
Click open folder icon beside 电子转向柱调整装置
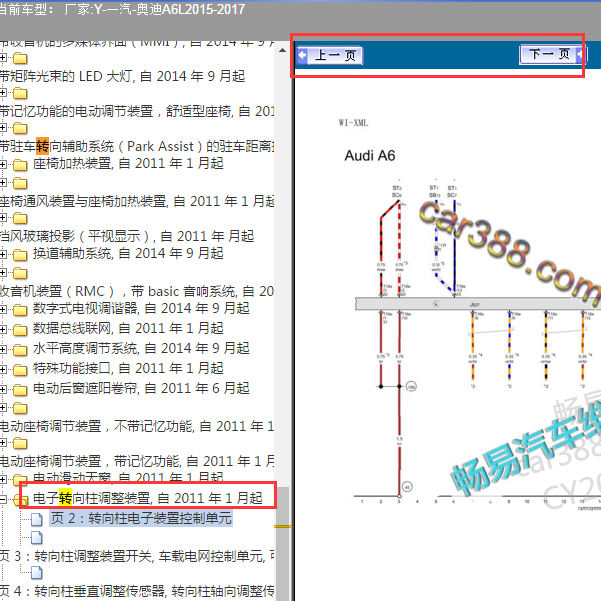[21, 499]
